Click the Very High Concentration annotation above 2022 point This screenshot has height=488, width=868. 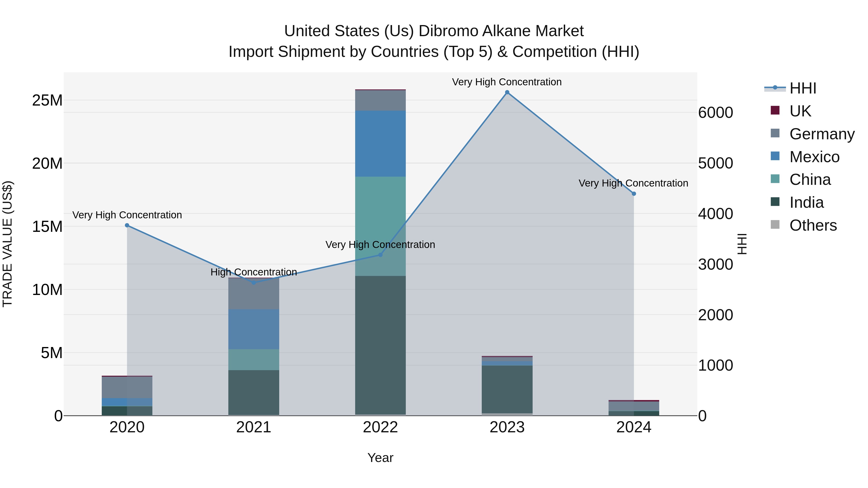[380, 245]
